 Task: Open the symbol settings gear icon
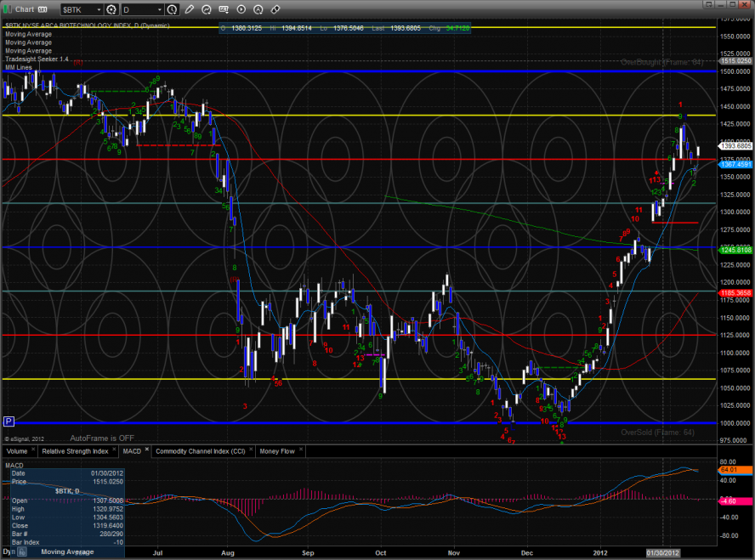[111, 9]
